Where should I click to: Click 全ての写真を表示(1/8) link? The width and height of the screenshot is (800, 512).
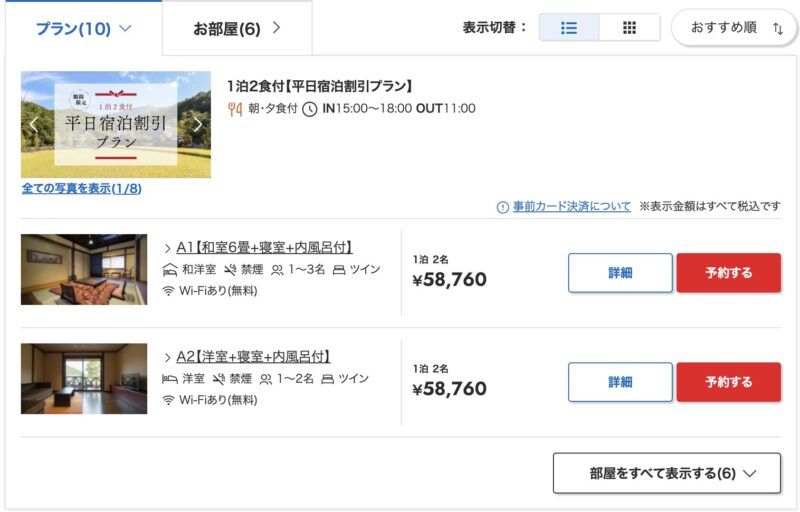[81, 188]
